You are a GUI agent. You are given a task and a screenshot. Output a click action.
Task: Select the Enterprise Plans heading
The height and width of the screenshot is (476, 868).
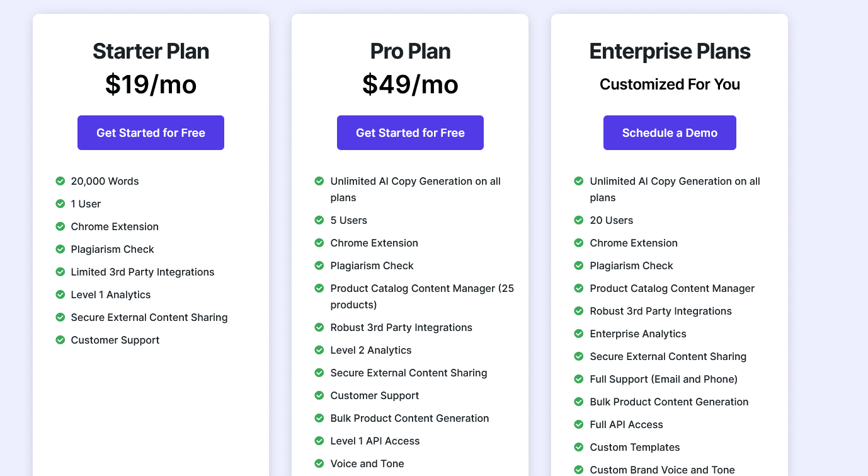pos(670,52)
